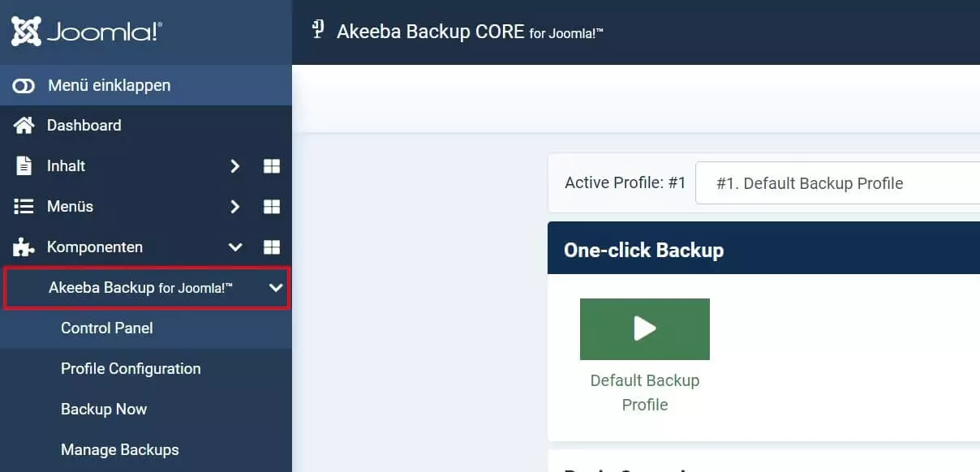The height and width of the screenshot is (472, 980).
Task: Toggle the Menü einklappen switch icon
Action: [24, 85]
